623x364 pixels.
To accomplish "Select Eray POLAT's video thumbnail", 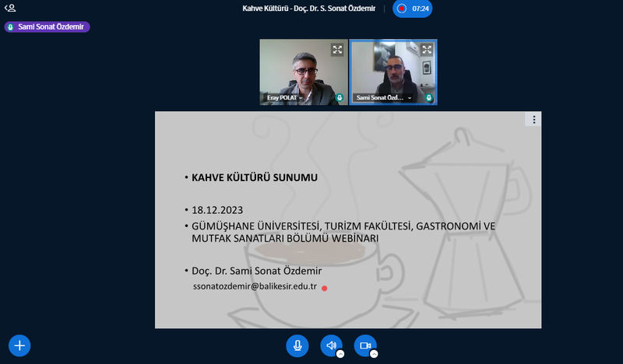I will [304, 72].
